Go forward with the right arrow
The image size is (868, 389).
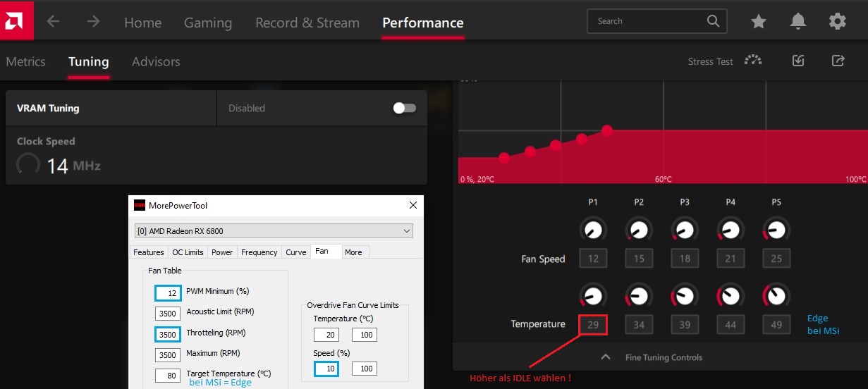(x=93, y=22)
